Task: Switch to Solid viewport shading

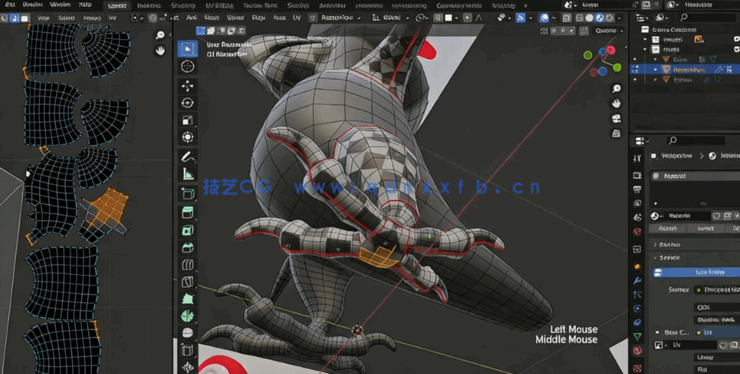Action: (x=589, y=18)
